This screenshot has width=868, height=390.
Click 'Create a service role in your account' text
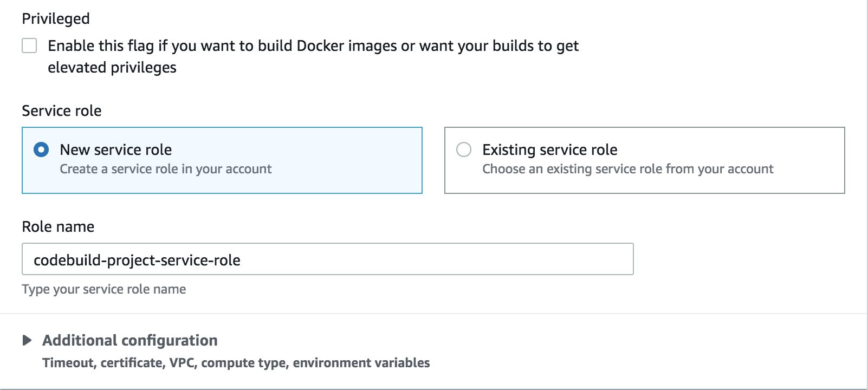pyautogui.click(x=166, y=169)
